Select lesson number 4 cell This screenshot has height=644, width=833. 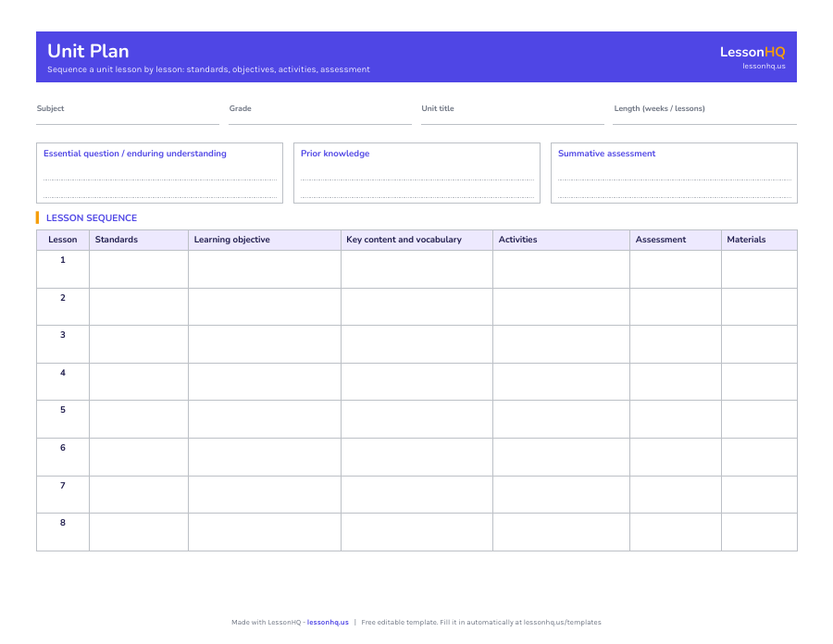click(x=63, y=382)
